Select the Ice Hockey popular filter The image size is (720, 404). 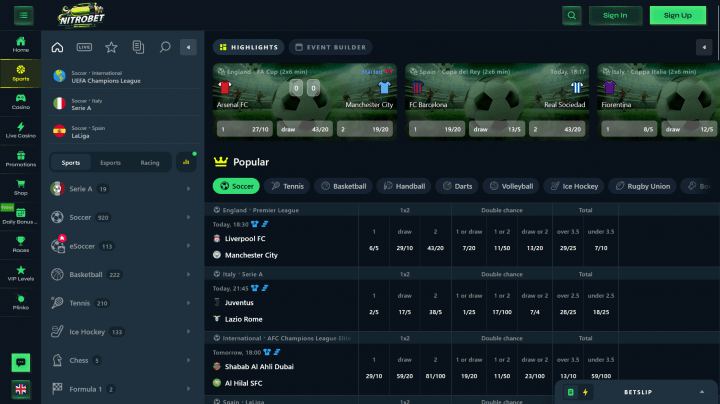point(573,186)
